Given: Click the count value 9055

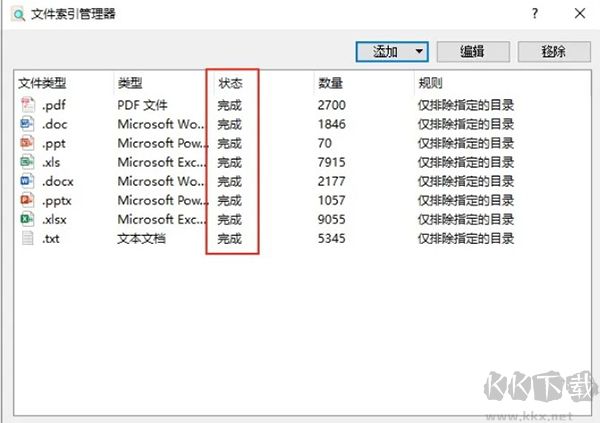Looking at the screenshot, I should [x=331, y=219].
